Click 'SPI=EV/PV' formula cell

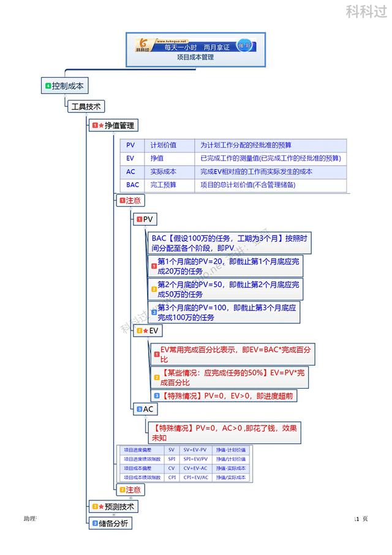pos(195,459)
